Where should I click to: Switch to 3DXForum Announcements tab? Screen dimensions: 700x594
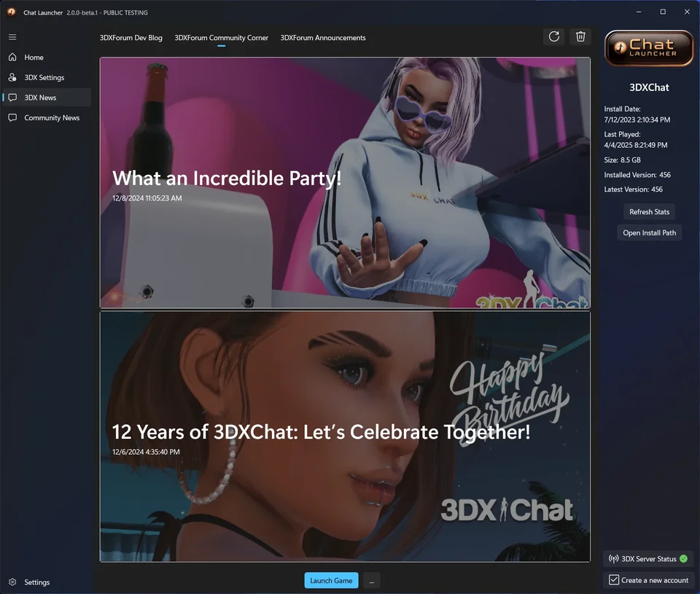tap(323, 38)
